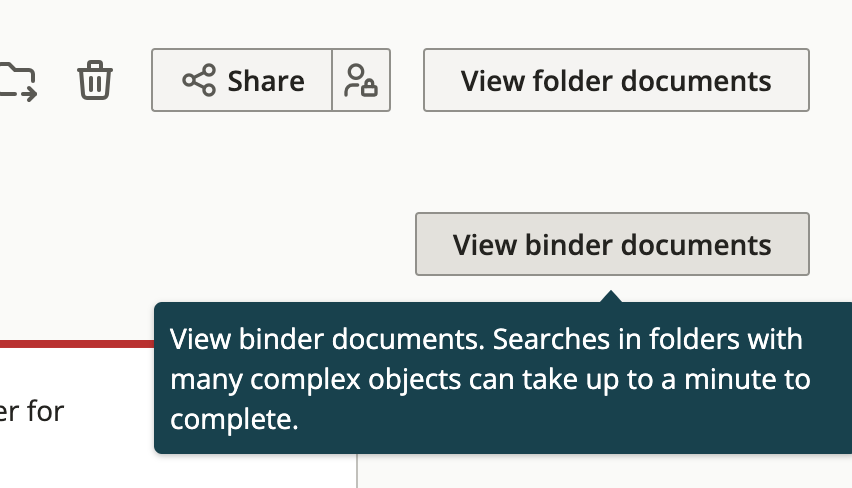The image size is (852, 488).
Task: Click the move-to-folder icon
Action: [18, 82]
